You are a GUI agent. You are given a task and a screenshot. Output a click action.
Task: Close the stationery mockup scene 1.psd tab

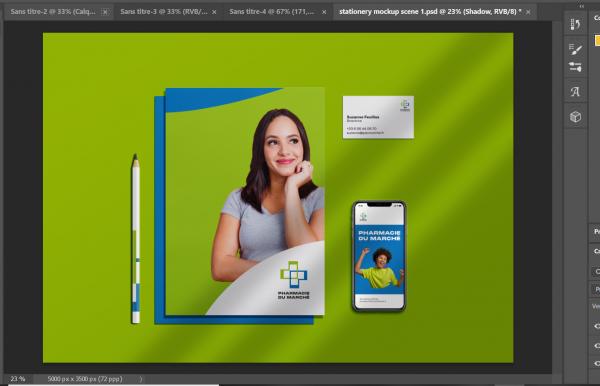(528, 12)
